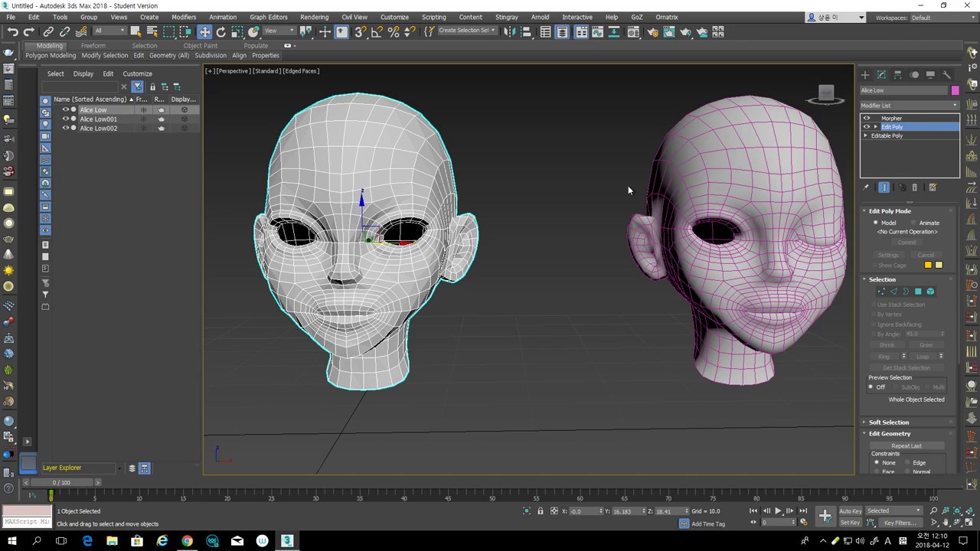Switch to Polygon sub-object selection level

pyautogui.click(x=918, y=292)
